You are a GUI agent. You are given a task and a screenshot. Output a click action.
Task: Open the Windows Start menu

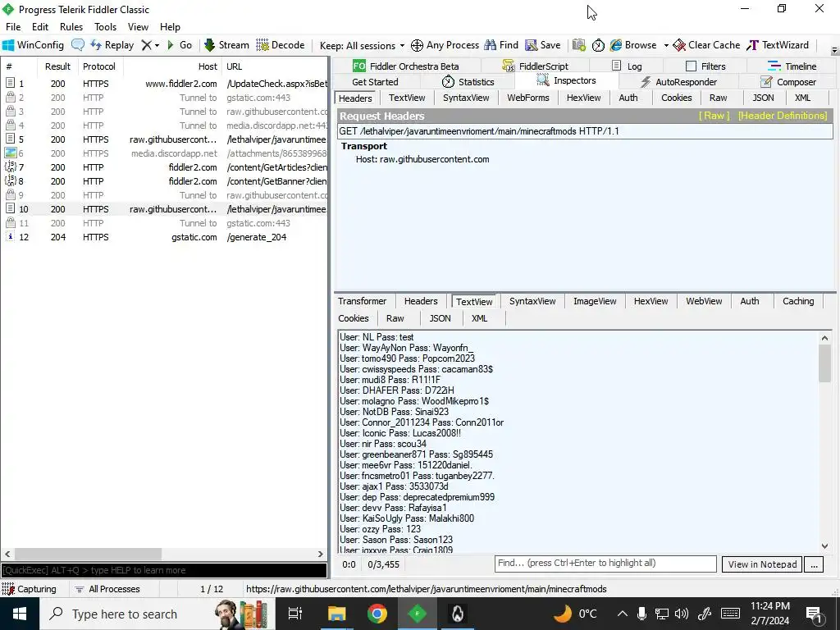pos(20,614)
